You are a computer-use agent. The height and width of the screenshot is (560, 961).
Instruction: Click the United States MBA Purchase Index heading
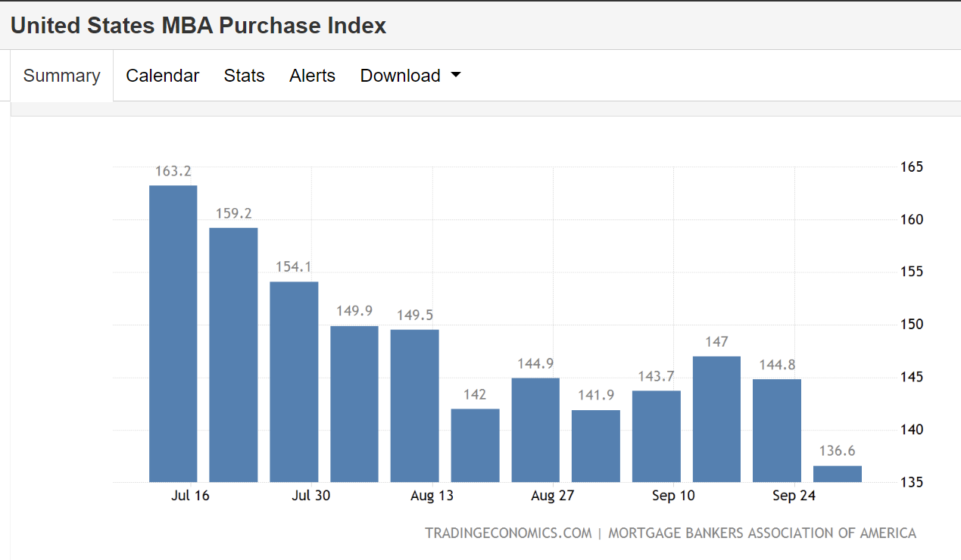[x=198, y=26]
